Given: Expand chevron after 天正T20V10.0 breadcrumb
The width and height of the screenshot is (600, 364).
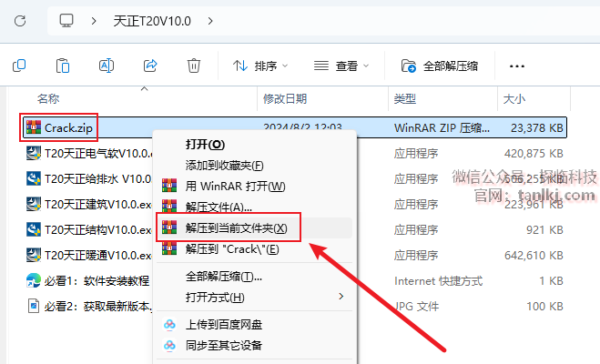Looking at the screenshot, I should [210, 21].
